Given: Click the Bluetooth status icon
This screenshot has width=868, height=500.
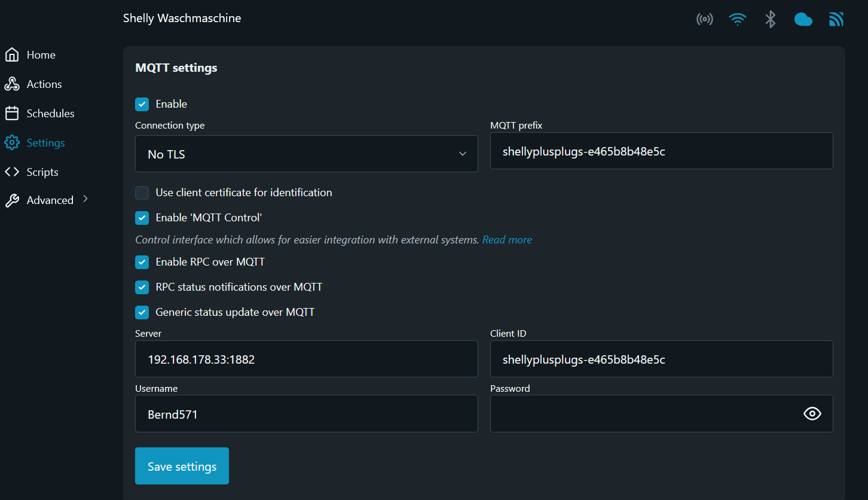Looking at the screenshot, I should (x=771, y=19).
